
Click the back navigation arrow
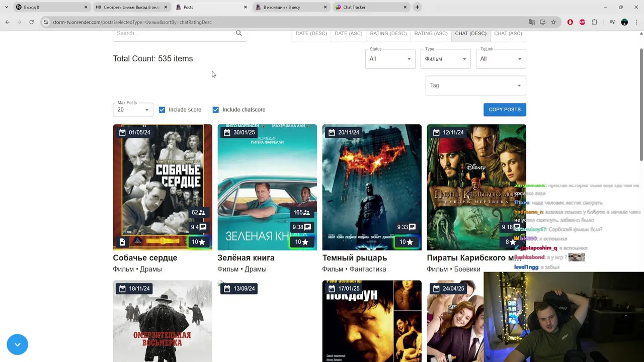click(x=7, y=22)
